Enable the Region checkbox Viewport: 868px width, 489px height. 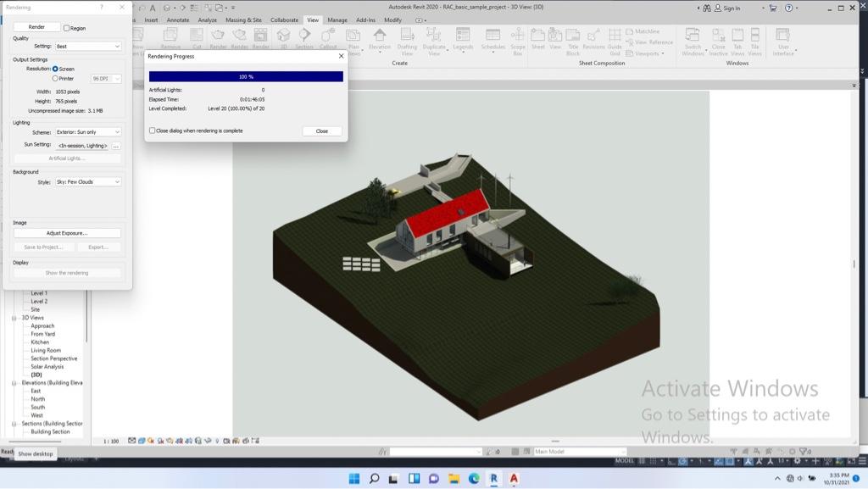pyautogui.click(x=66, y=28)
